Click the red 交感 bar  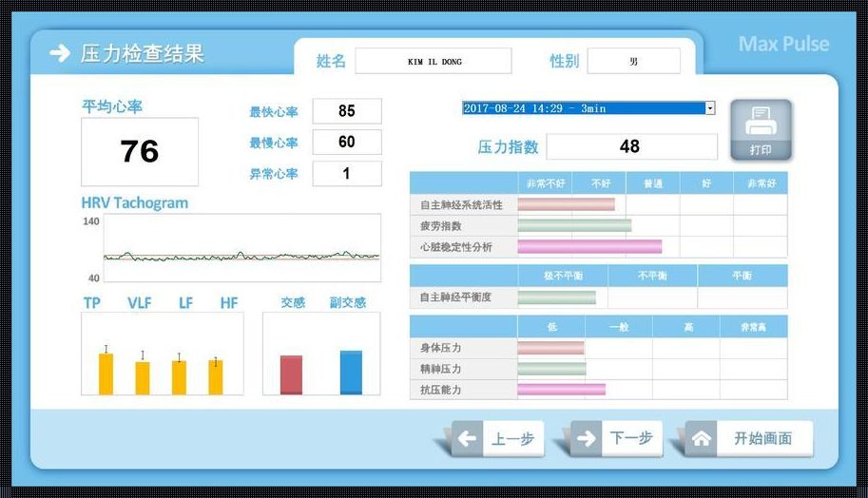pyautogui.click(x=291, y=375)
